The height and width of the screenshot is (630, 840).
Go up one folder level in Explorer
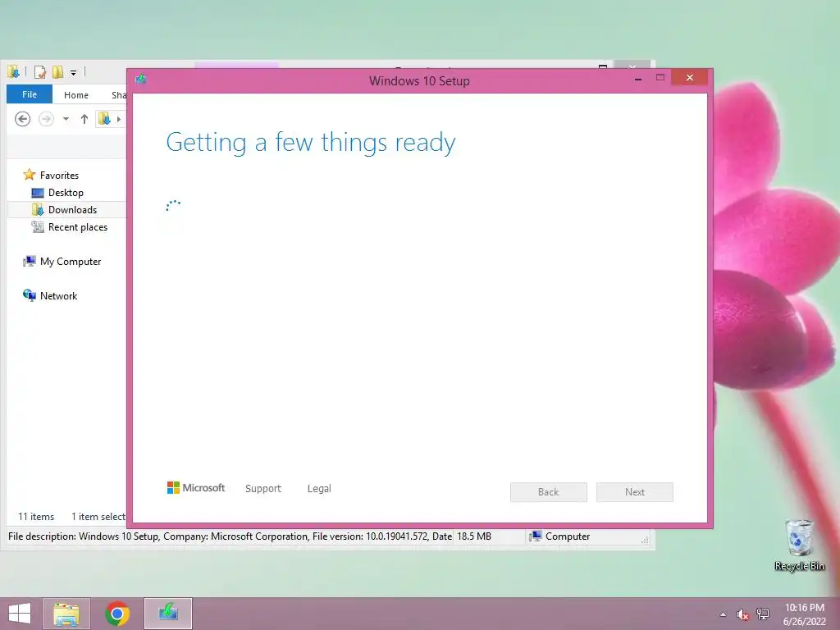(x=84, y=119)
